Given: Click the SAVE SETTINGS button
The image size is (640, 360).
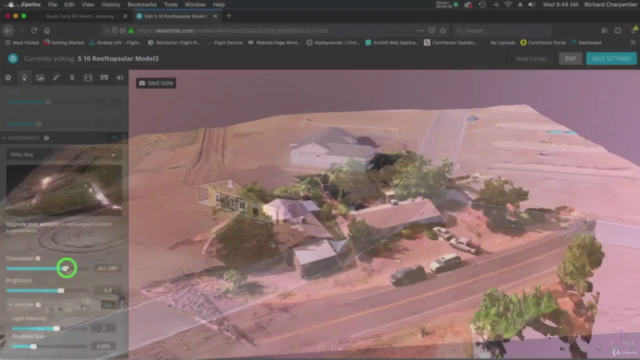Looking at the screenshot, I should [611, 58].
